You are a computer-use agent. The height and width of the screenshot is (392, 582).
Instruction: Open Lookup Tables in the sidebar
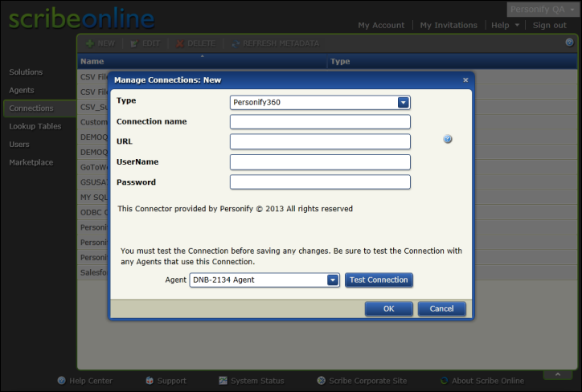35,126
